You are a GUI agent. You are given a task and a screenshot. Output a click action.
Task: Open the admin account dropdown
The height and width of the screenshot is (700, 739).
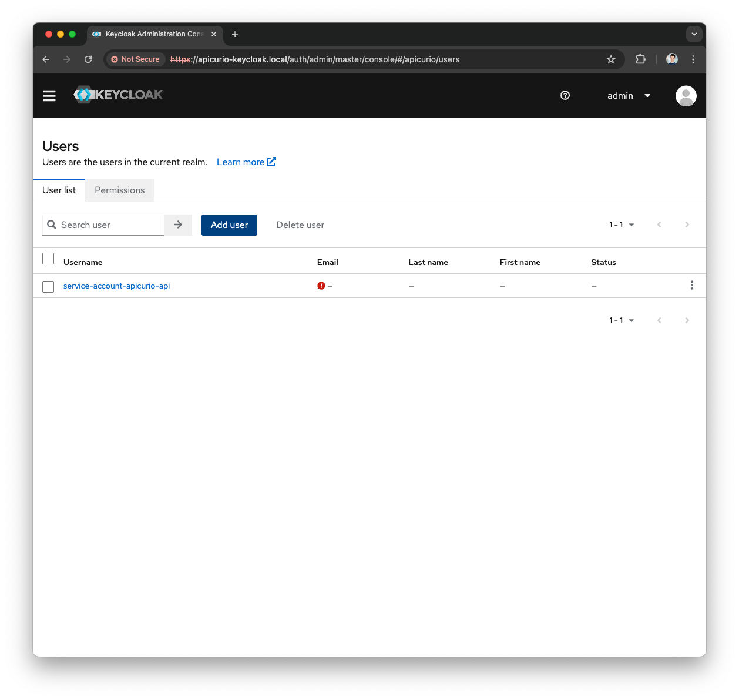coord(628,95)
